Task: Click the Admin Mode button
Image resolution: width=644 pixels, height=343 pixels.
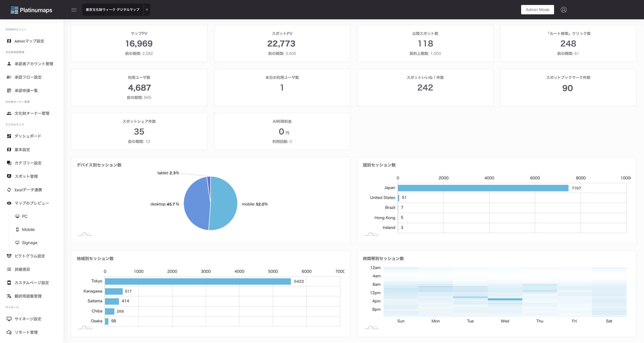Action: [x=537, y=10]
